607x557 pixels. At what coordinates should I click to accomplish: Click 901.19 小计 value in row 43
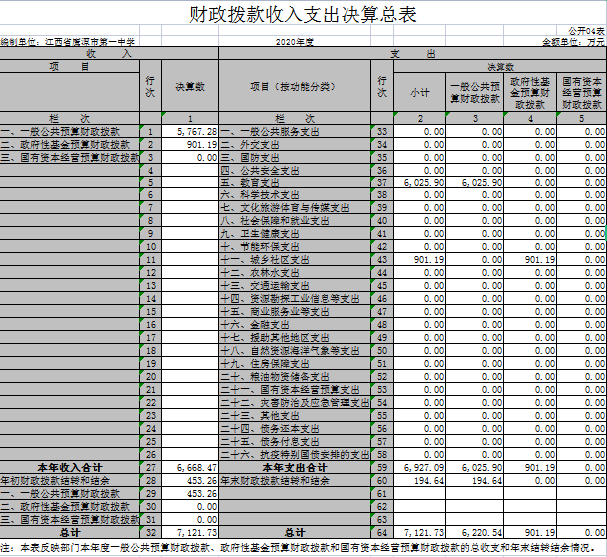coord(429,260)
